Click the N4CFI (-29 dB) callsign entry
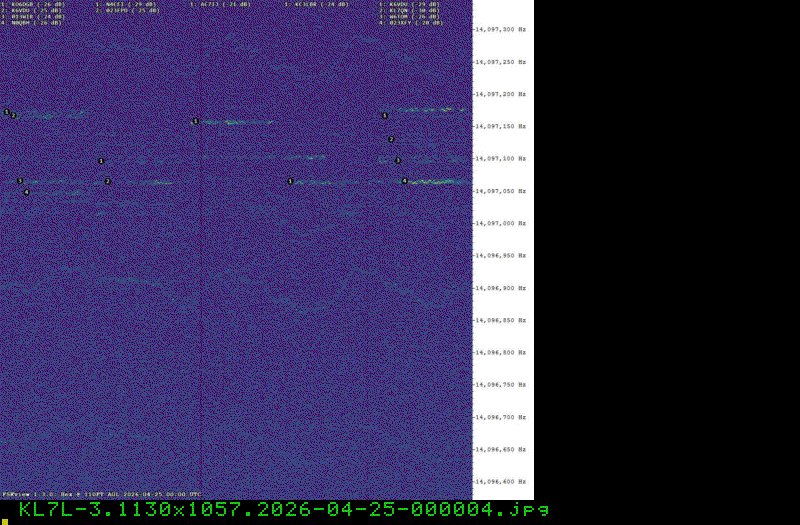Image resolution: width=800 pixels, height=525 pixels. point(126,4)
